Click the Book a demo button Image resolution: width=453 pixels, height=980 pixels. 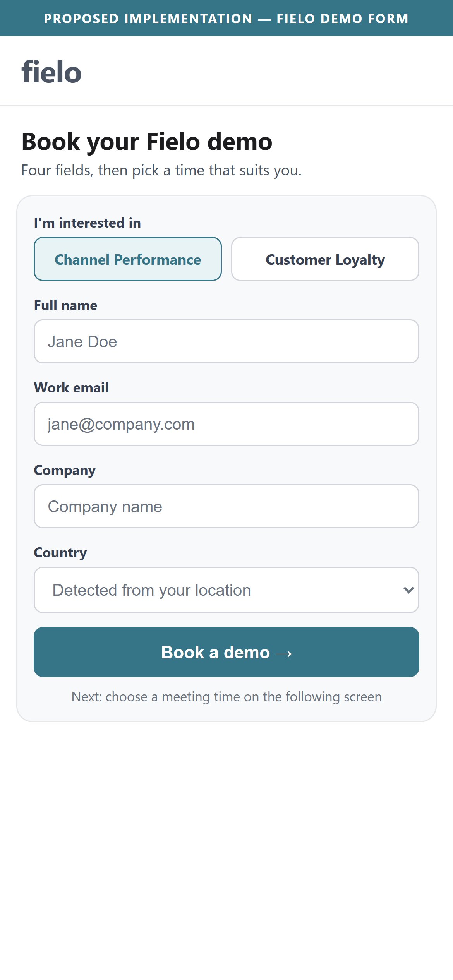226,652
